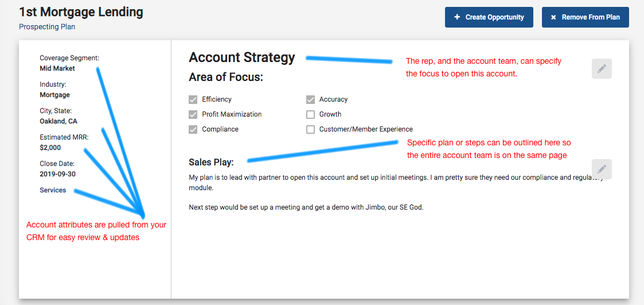Viewport: 644px width, 305px height.
Task: Click the Estimated MRR $2,000 value
Action: point(50,148)
